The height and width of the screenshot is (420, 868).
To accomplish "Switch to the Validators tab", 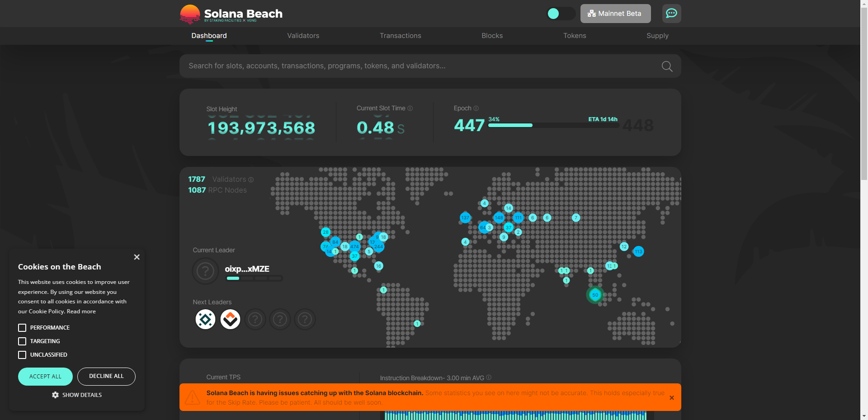I will tap(303, 36).
